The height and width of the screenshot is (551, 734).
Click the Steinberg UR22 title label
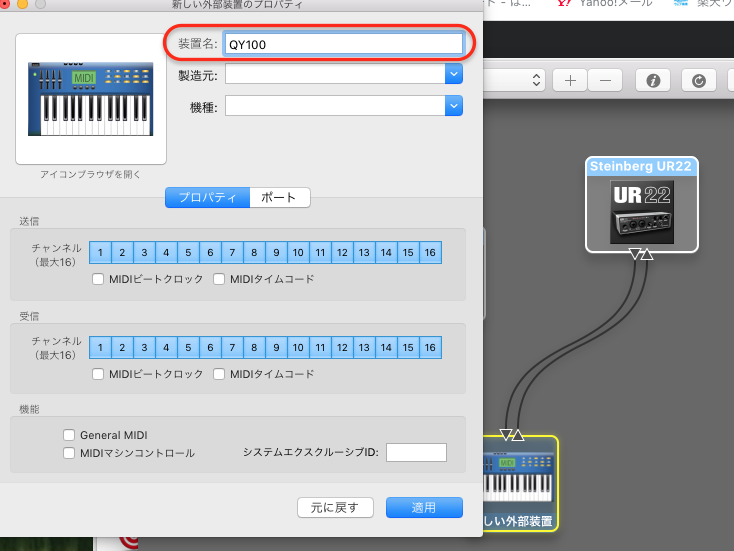click(x=641, y=166)
